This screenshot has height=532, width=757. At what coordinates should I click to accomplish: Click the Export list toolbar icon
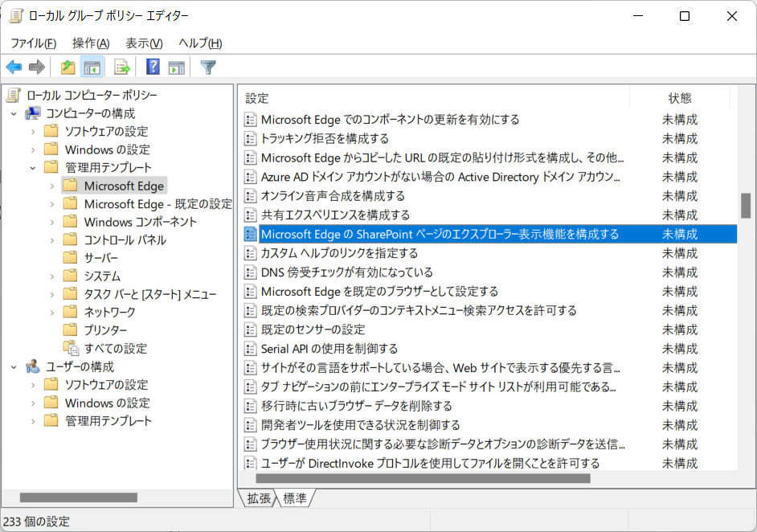(122, 67)
